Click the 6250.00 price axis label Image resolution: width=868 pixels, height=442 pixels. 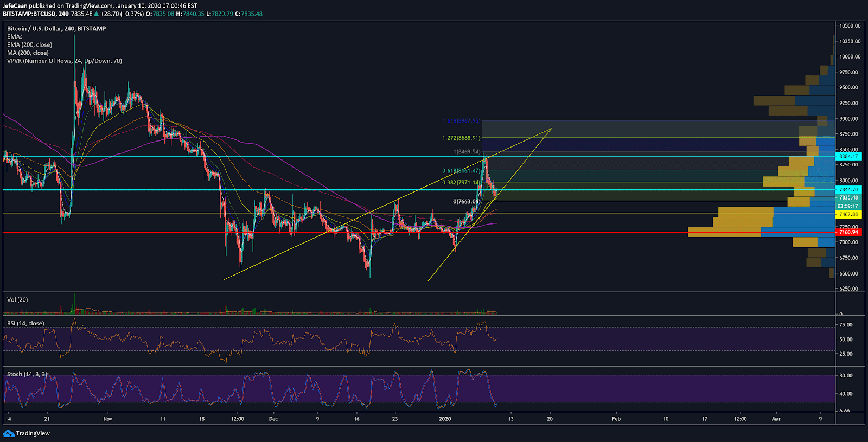(x=849, y=289)
